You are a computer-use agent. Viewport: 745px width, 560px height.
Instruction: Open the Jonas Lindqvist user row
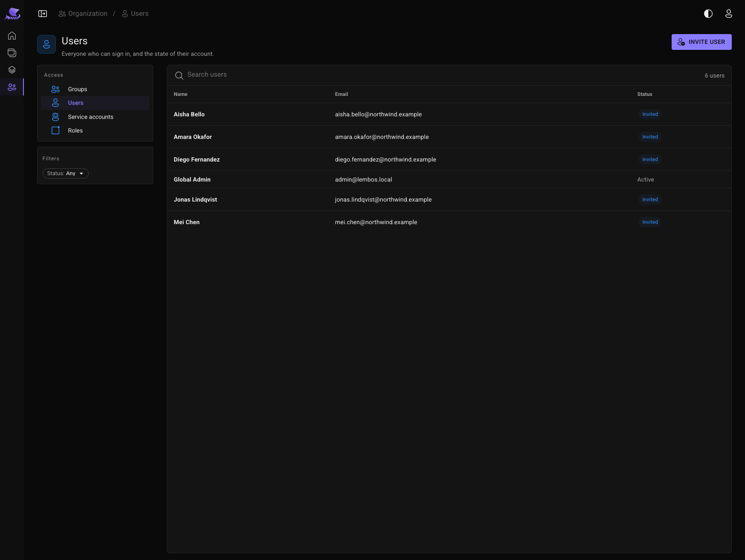(449, 199)
